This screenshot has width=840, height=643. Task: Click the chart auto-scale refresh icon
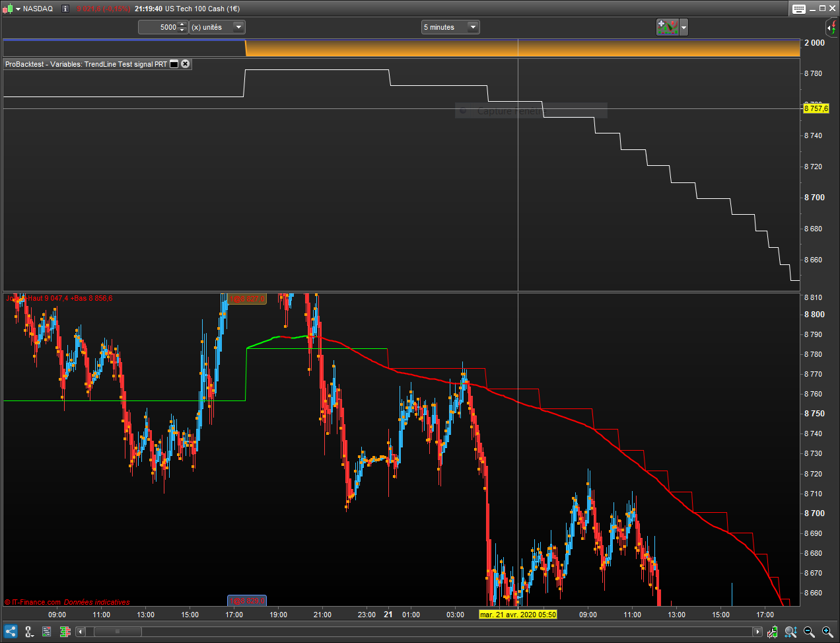[x=773, y=632]
